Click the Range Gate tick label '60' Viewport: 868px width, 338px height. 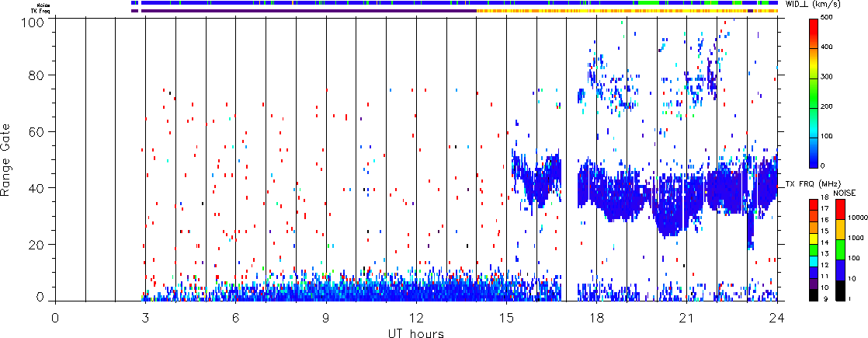(37, 131)
